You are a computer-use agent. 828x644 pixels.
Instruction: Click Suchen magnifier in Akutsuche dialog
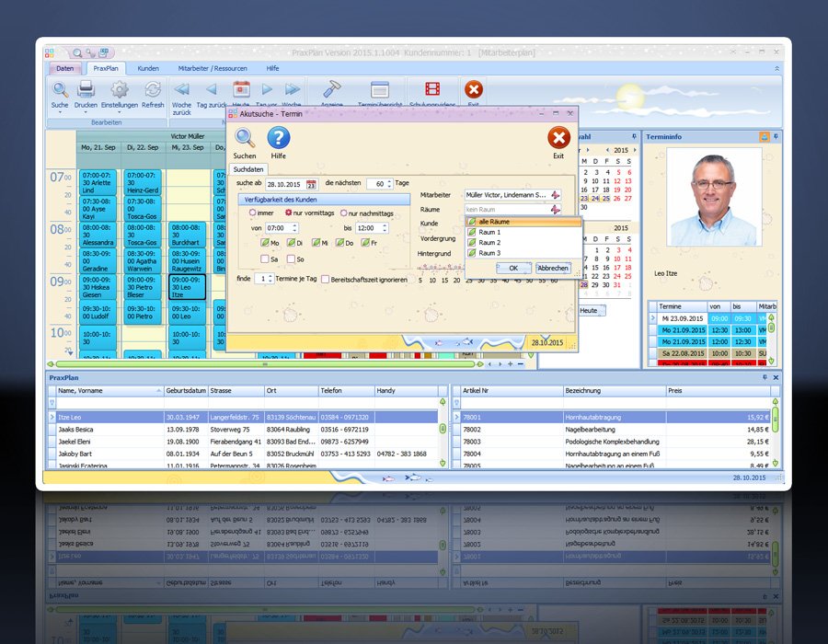(245, 138)
